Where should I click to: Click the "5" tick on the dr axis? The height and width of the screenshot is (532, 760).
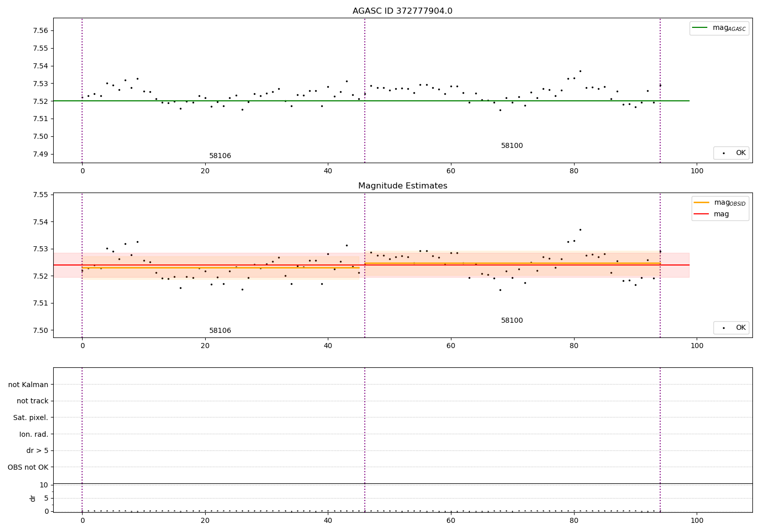coord(46,498)
